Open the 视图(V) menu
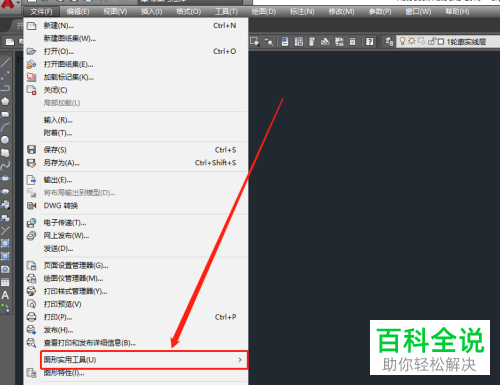The height and width of the screenshot is (385, 500). tap(115, 12)
